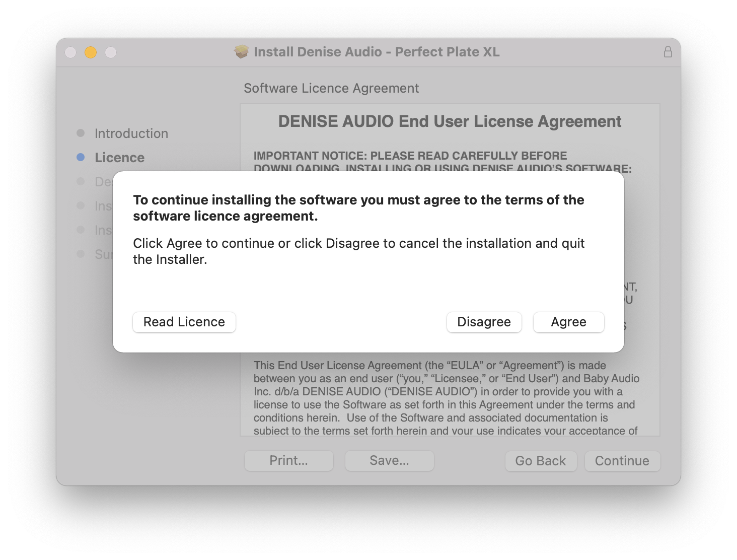The width and height of the screenshot is (737, 560).
Task: Click the lock icon in title bar
Action: (x=668, y=52)
